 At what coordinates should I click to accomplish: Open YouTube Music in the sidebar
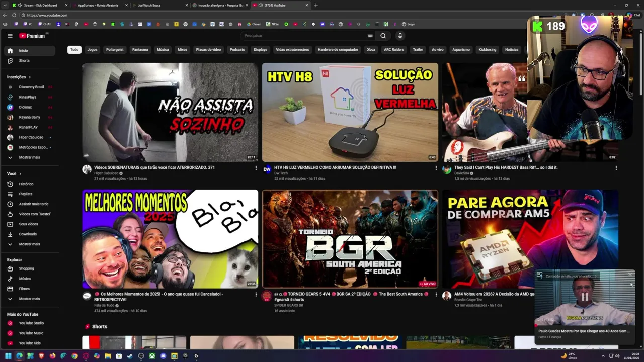pos(30,333)
